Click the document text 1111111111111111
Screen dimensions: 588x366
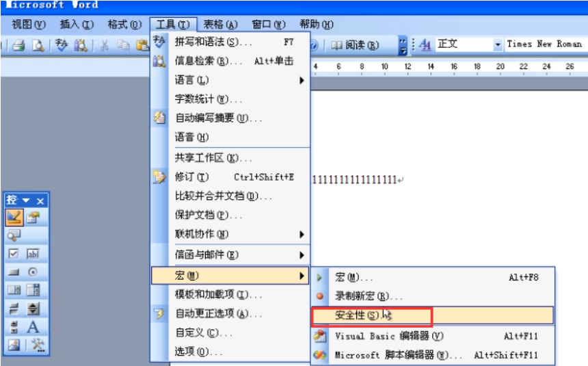click(x=355, y=180)
